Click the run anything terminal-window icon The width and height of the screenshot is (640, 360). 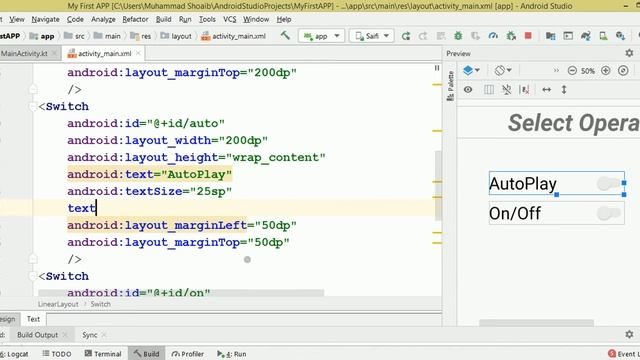pos(568,36)
